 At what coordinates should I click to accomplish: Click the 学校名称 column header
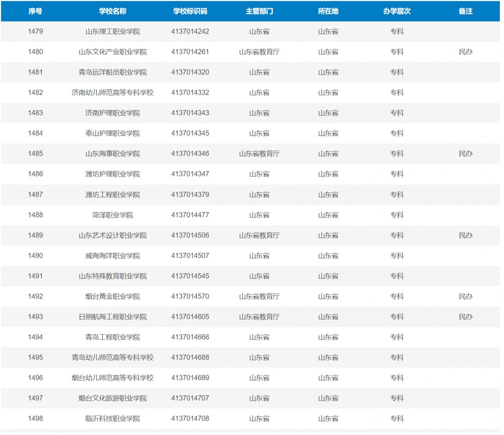112,11
